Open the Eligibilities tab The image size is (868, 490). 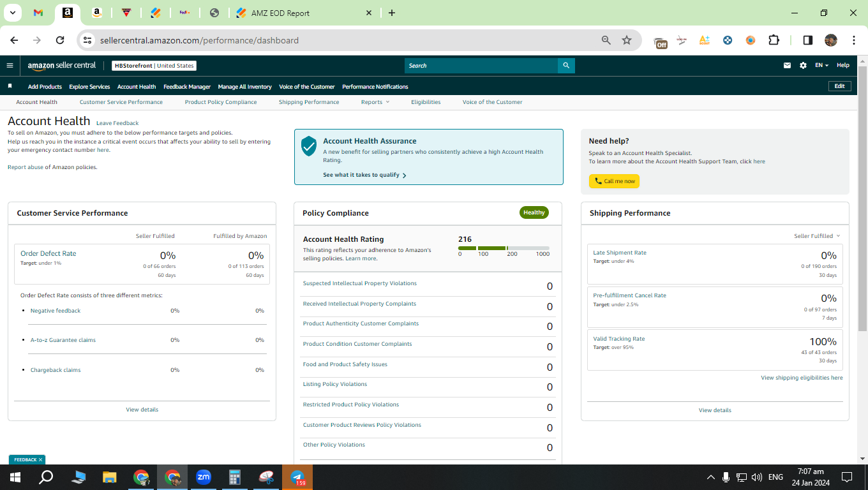(426, 102)
